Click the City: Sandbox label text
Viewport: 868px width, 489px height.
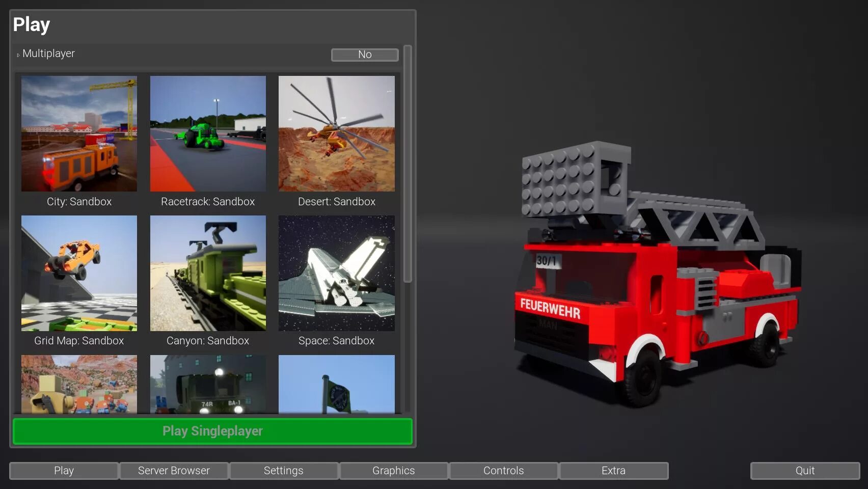coord(79,202)
